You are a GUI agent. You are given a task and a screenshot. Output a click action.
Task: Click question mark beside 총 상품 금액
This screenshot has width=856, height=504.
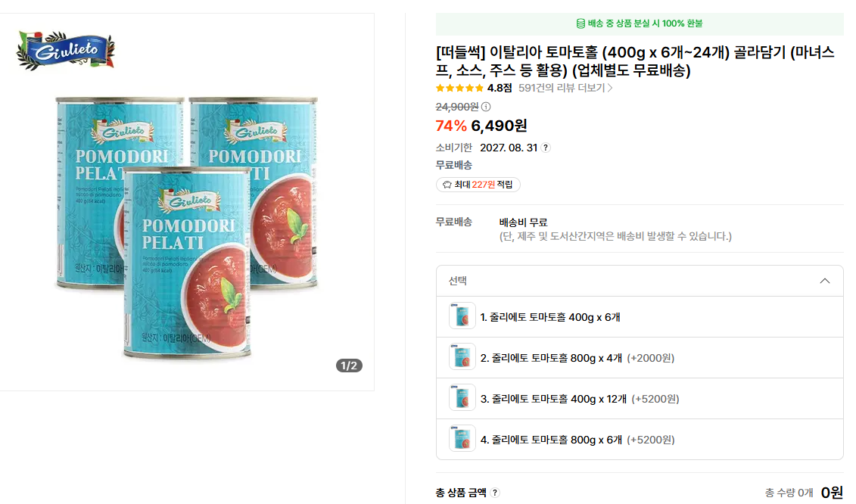(495, 493)
